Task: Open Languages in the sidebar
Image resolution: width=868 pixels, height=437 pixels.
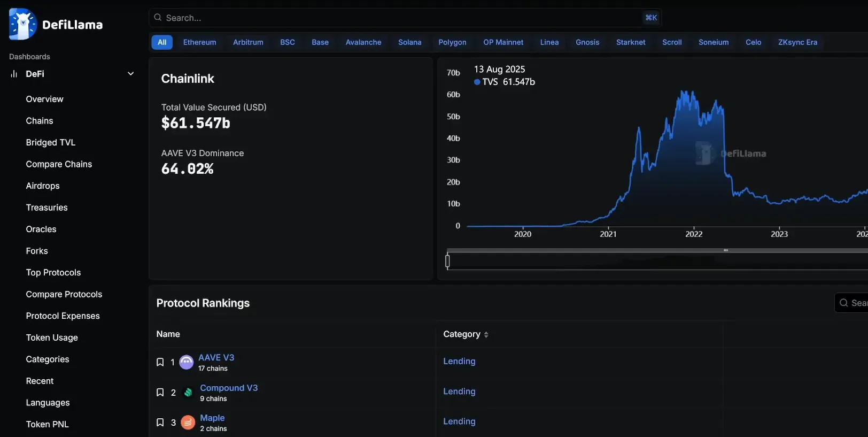Action: 48,403
